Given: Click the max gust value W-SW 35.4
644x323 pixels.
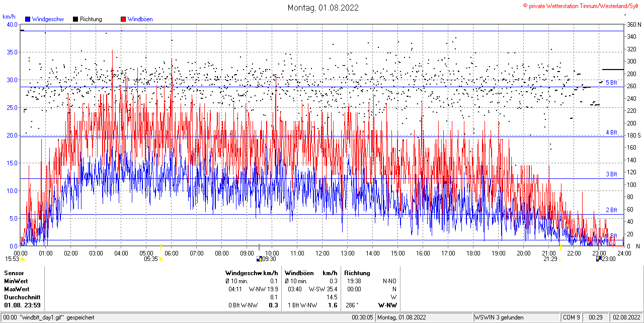Looking at the screenshot, I should pos(323,289).
